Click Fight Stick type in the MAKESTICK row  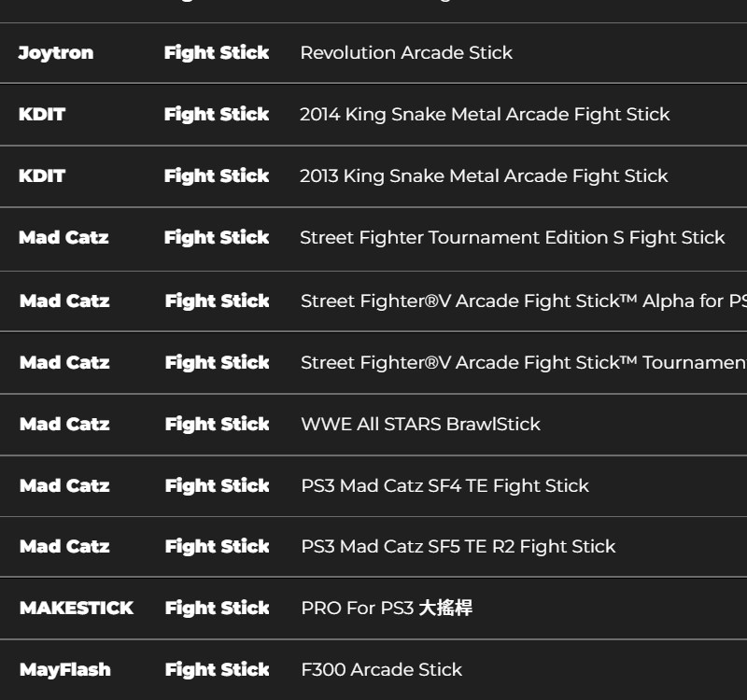coord(218,609)
